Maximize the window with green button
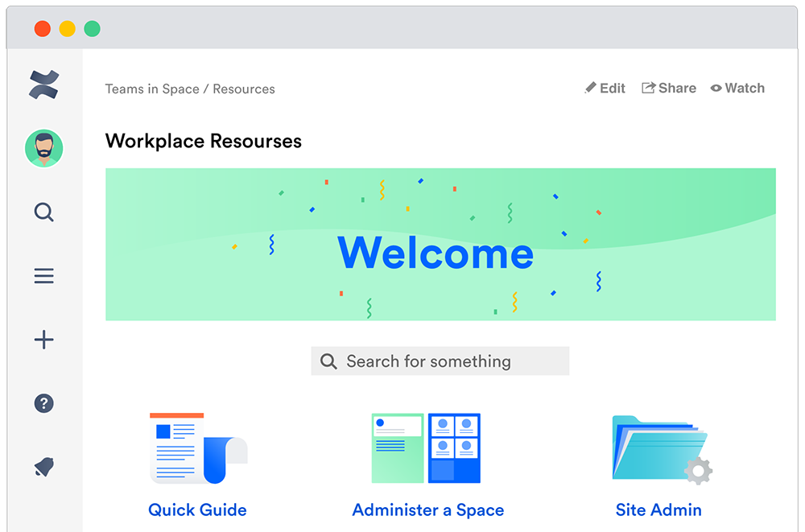 coord(93,29)
